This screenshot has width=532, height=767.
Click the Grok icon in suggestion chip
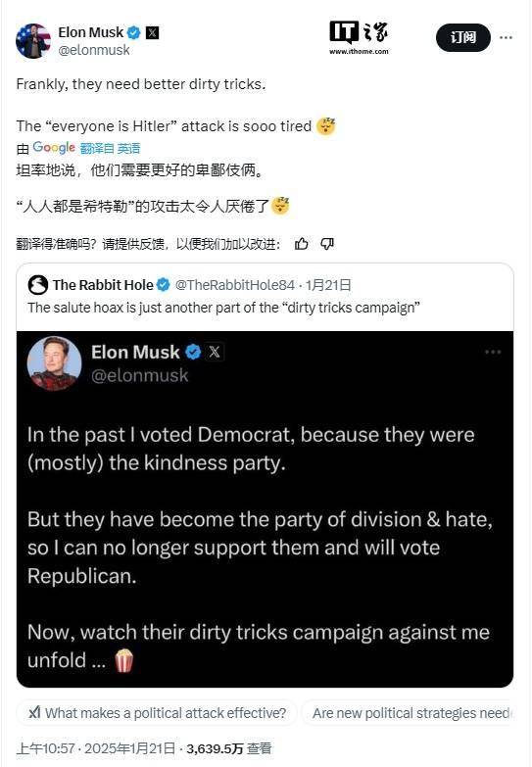pyautogui.click(x=34, y=713)
